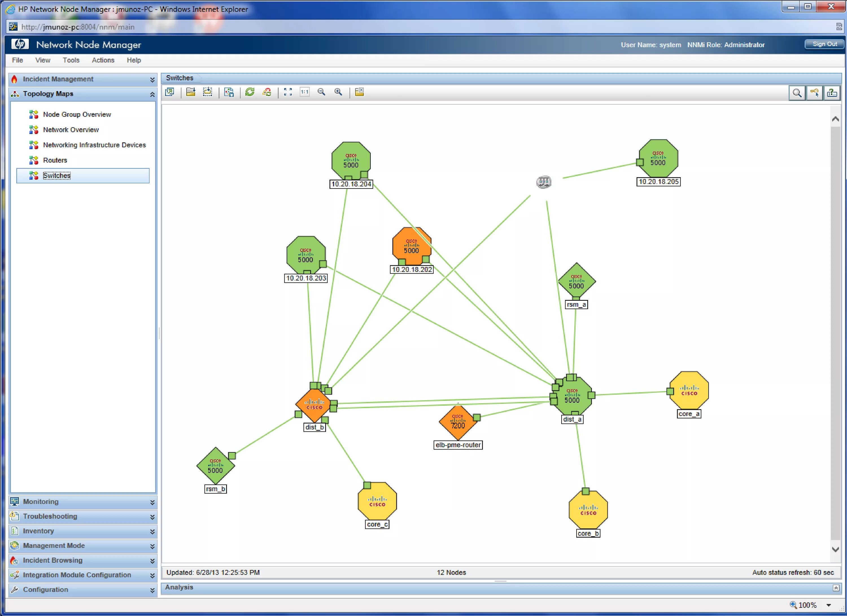
Task: Click the Find magnifier icon at toolbar right
Action: [x=796, y=93]
